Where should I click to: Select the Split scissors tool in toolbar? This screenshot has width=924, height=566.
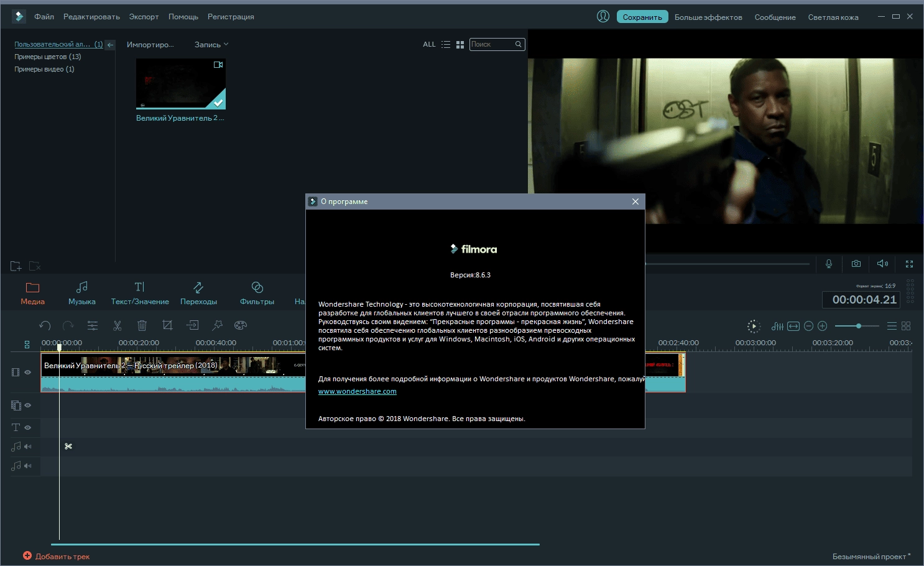(118, 325)
